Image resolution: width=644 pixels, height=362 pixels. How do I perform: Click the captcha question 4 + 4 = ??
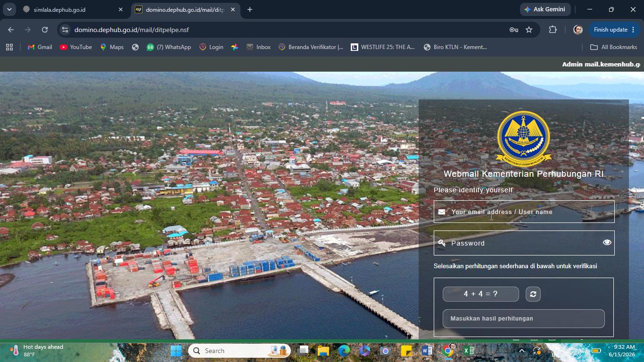click(481, 294)
